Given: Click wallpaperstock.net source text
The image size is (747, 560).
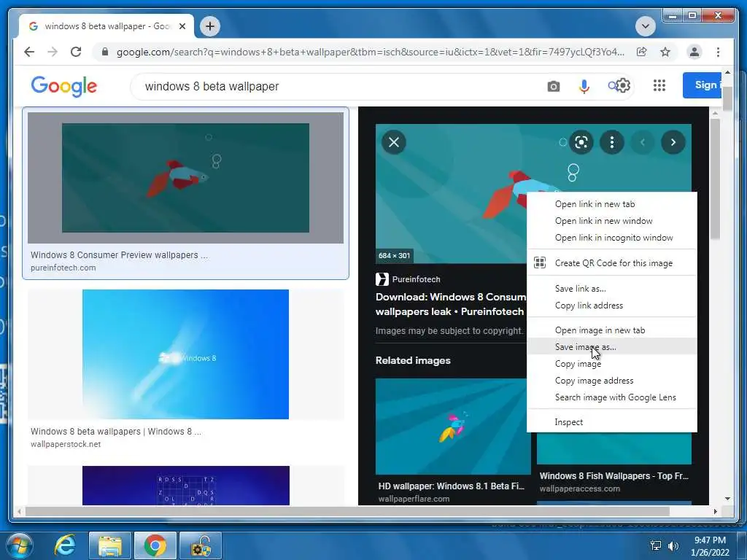Looking at the screenshot, I should click(x=66, y=444).
